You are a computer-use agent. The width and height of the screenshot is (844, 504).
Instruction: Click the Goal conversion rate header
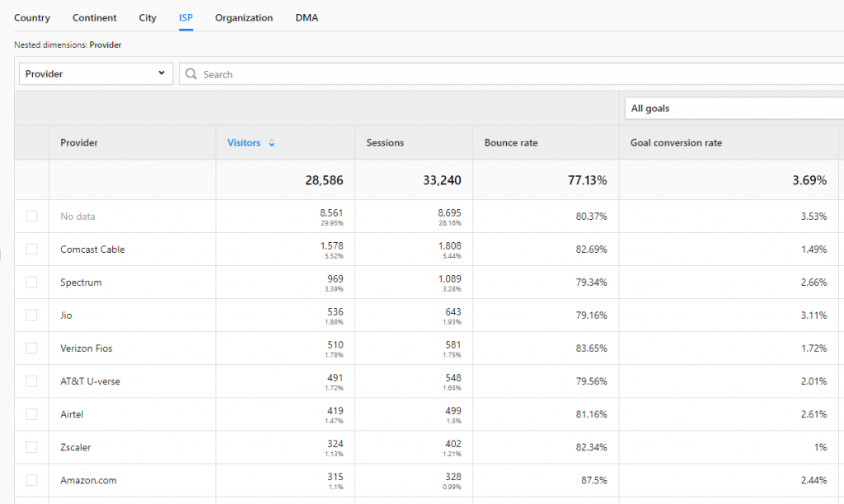676,143
